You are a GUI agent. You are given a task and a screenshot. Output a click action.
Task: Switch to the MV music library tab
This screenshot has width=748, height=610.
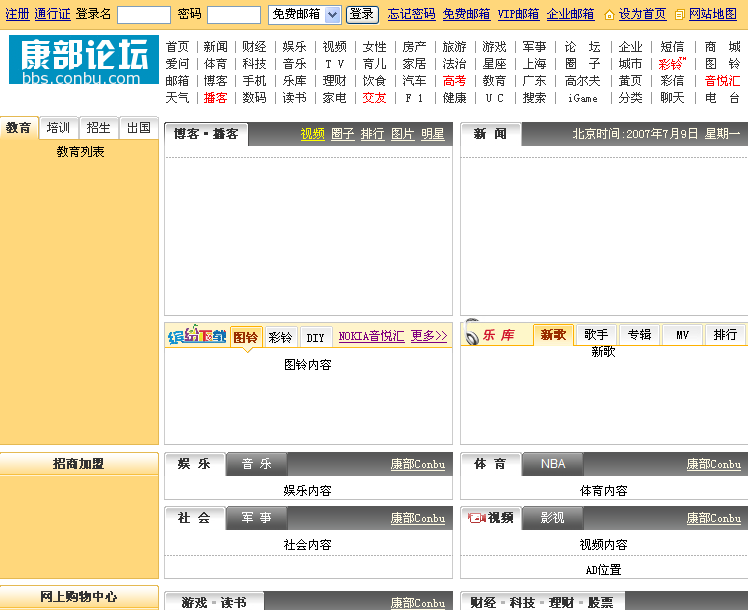683,334
